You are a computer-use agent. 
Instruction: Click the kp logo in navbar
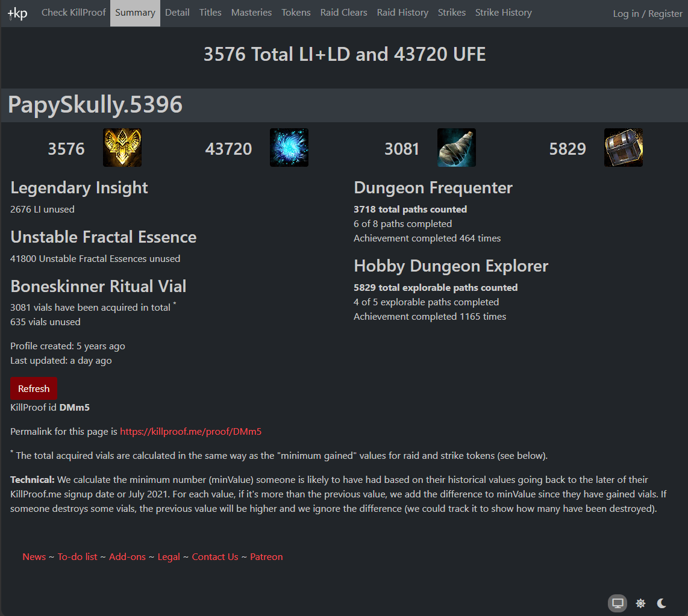pos(17,13)
